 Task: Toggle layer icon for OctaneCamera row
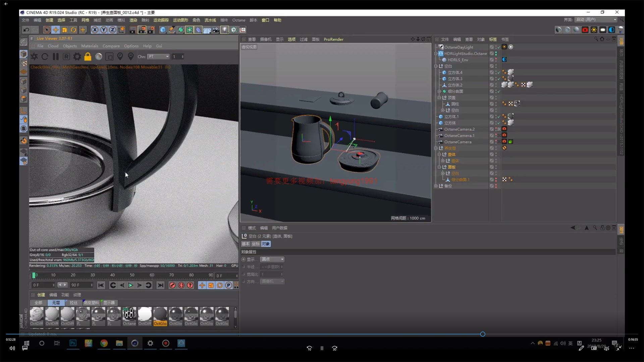pos(491,142)
